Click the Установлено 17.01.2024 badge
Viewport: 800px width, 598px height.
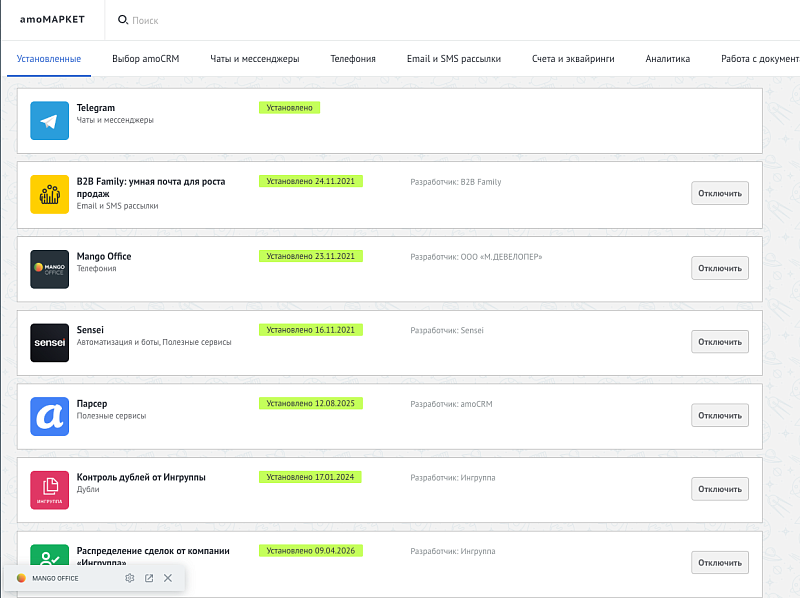[310, 477]
